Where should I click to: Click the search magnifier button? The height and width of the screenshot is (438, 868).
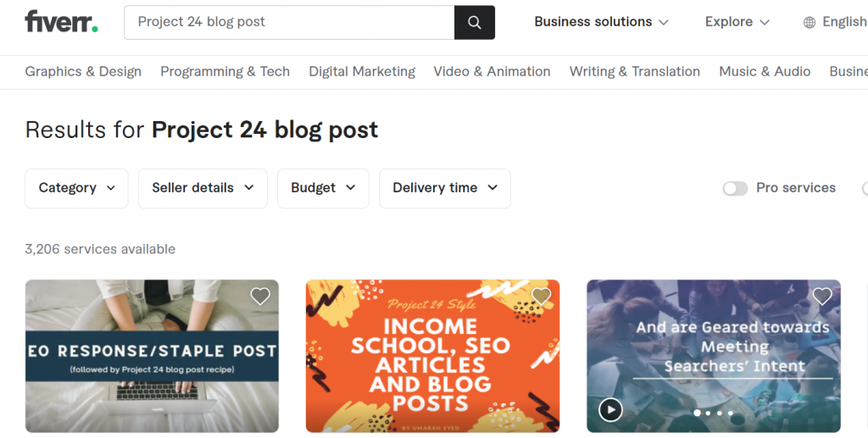(475, 23)
